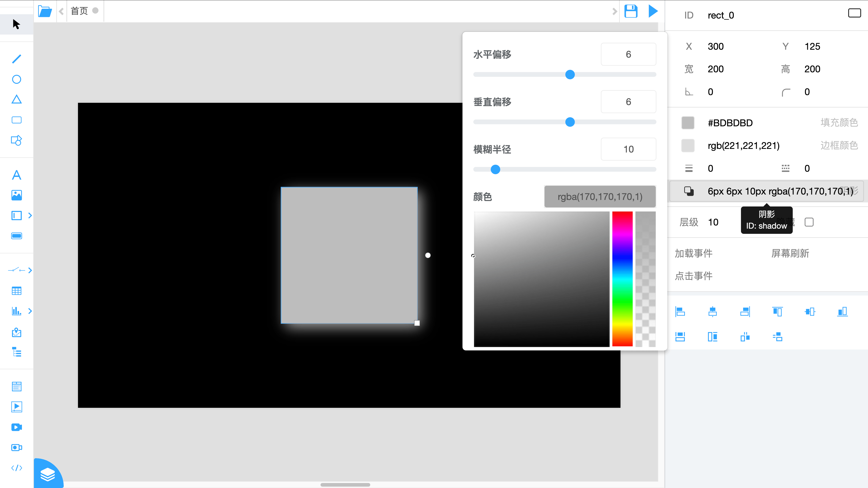Toggle the hidden checkbox
Viewport: 868px width, 488px height.
tap(809, 222)
